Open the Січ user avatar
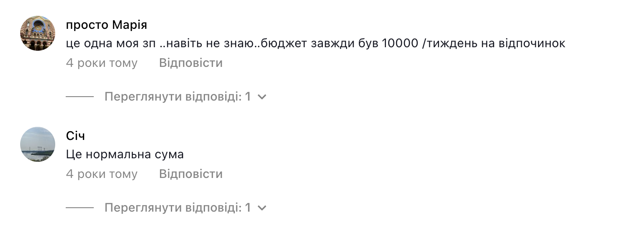 click(38, 144)
